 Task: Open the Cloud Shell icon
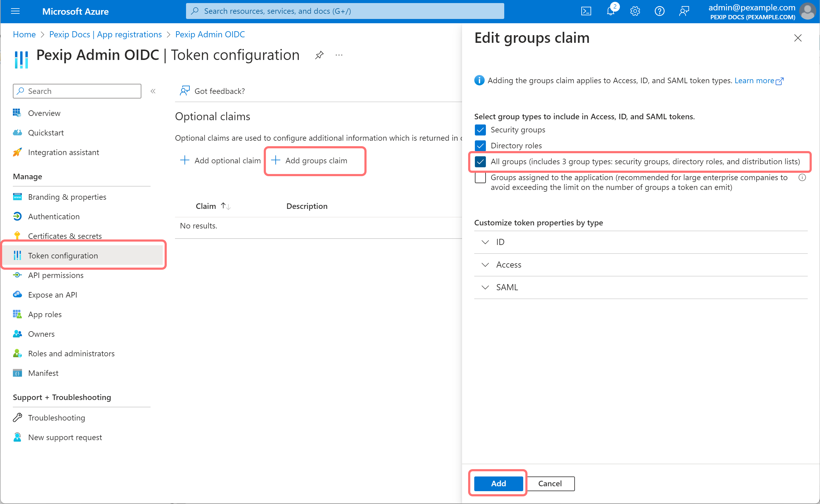pyautogui.click(x=586, y=11)
